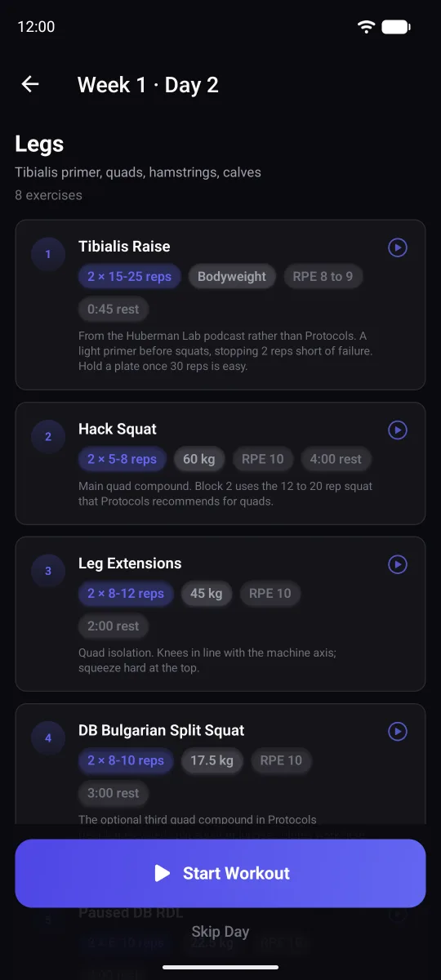Tap the RPE 8 to 9 chip
441x980 pixels.
323,277
